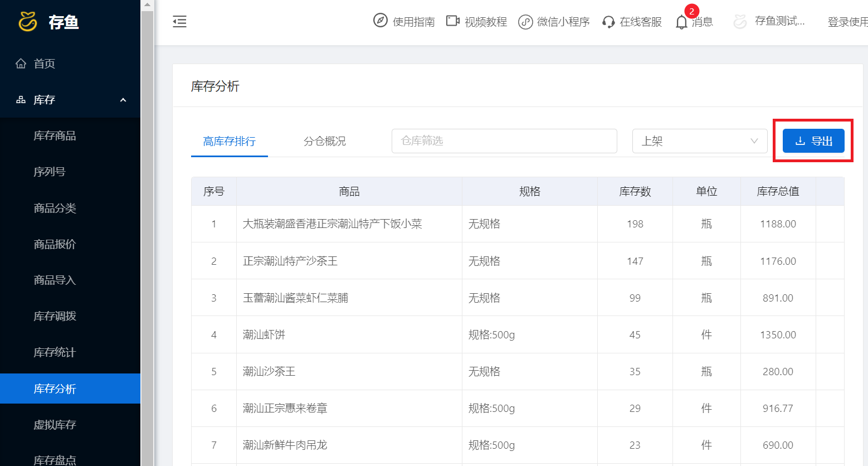
Task: Click 微信小程序 link text
Action: point(563,22)
